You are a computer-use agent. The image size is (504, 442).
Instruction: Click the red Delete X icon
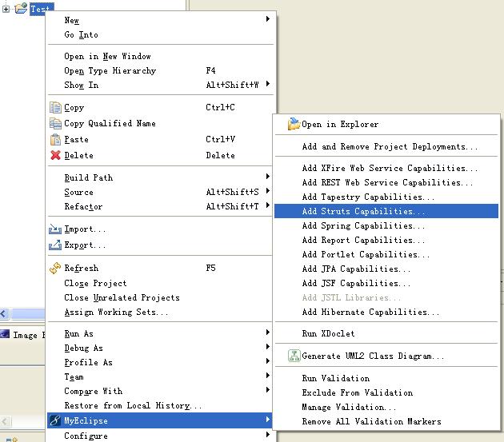pos(55,155)
